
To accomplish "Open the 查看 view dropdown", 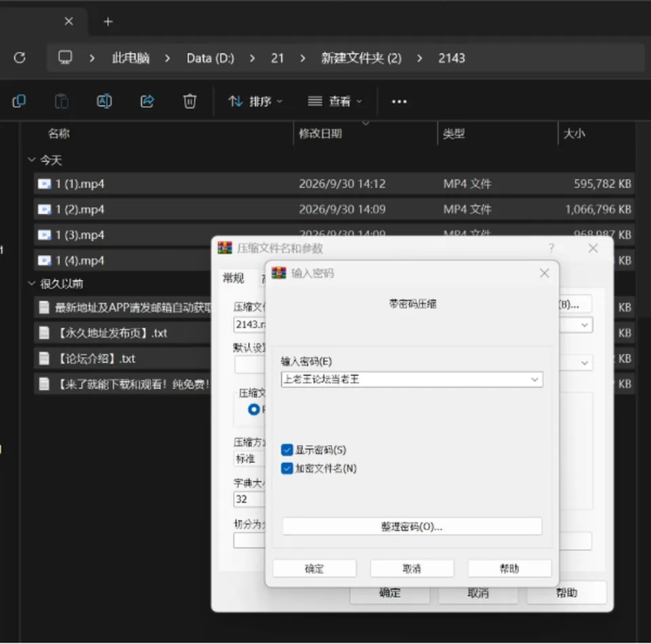I will tap(334, 101).
